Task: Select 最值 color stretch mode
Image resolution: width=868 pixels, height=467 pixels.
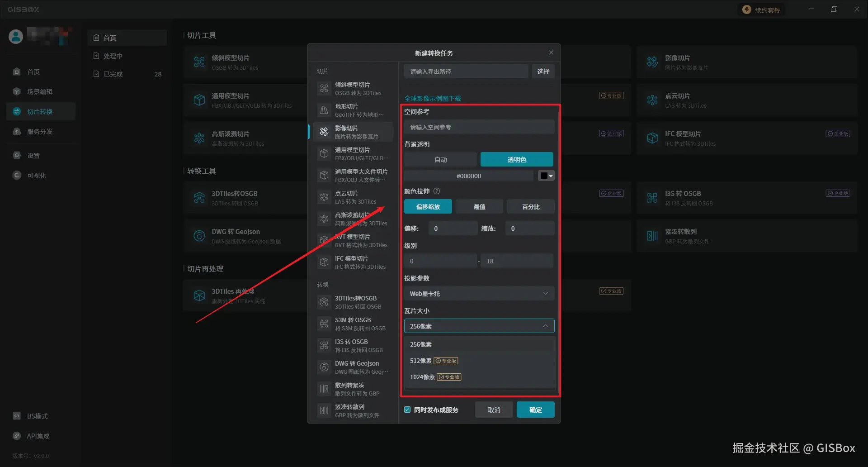Action: coord(479,207)
